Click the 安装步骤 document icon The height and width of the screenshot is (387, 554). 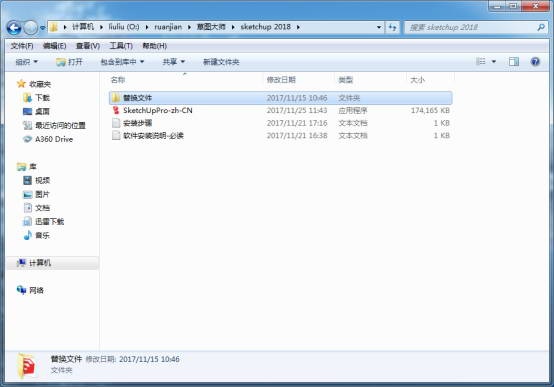(x=116, y=123)
